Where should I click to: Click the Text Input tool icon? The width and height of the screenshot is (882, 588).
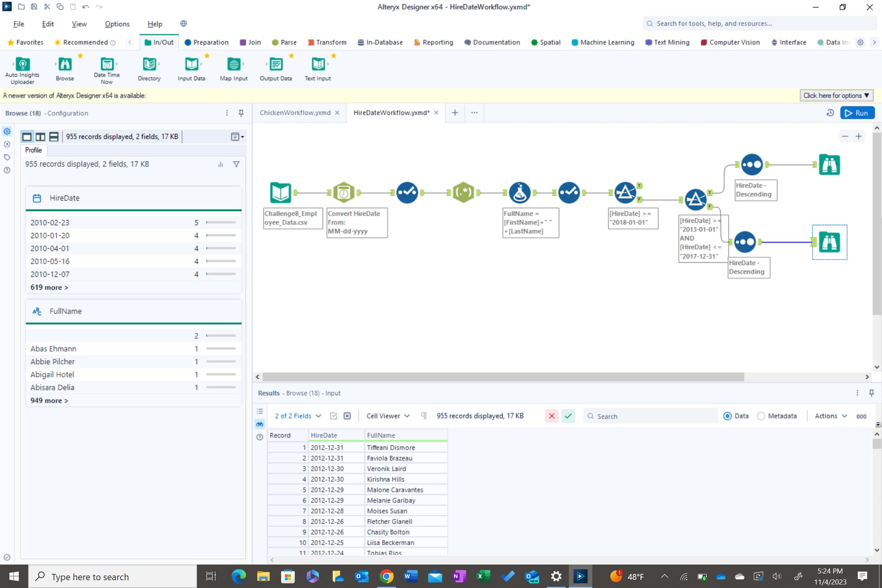(318, 65)
